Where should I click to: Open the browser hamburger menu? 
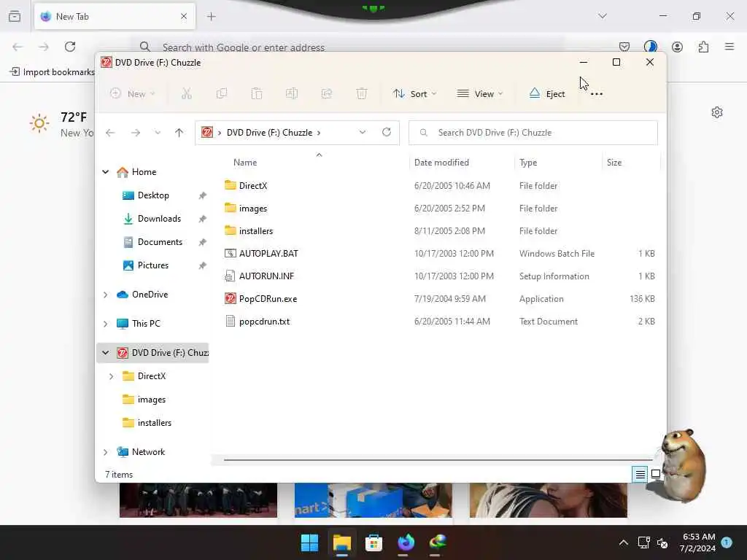(x=729, y=47)
